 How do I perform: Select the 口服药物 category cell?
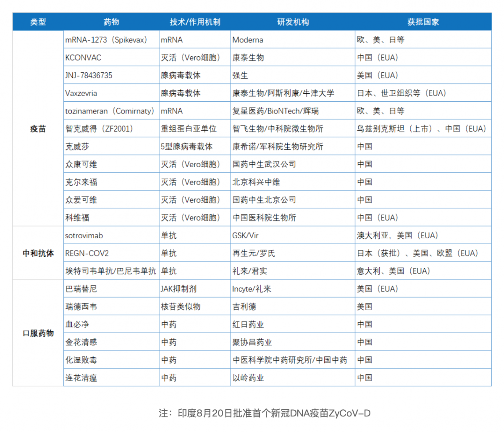point(38,333)
